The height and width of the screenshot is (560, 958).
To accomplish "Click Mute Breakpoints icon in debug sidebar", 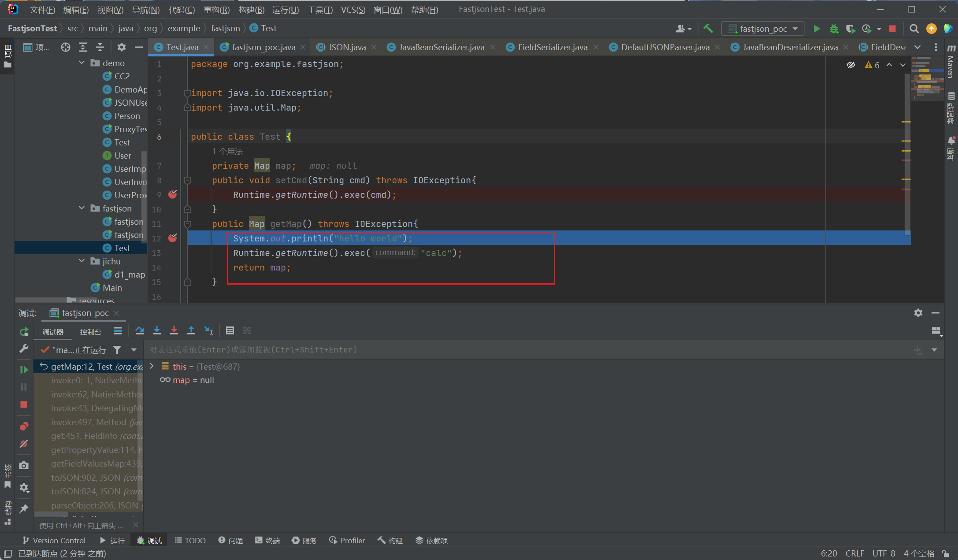I will point(24,444).
